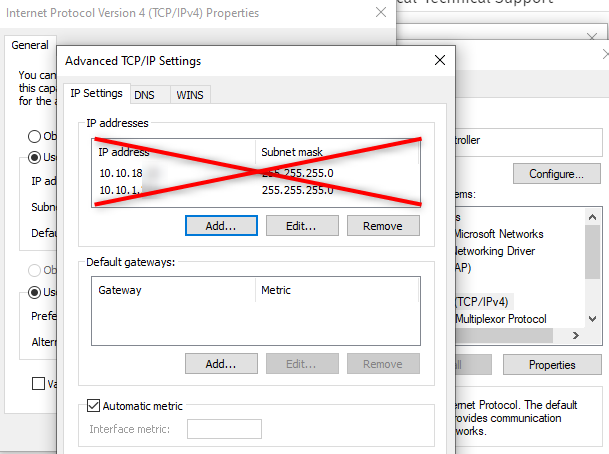Screen dimensions: 609x454
Task: Select the use-following DNS radio button
Action: click(35, 293)
